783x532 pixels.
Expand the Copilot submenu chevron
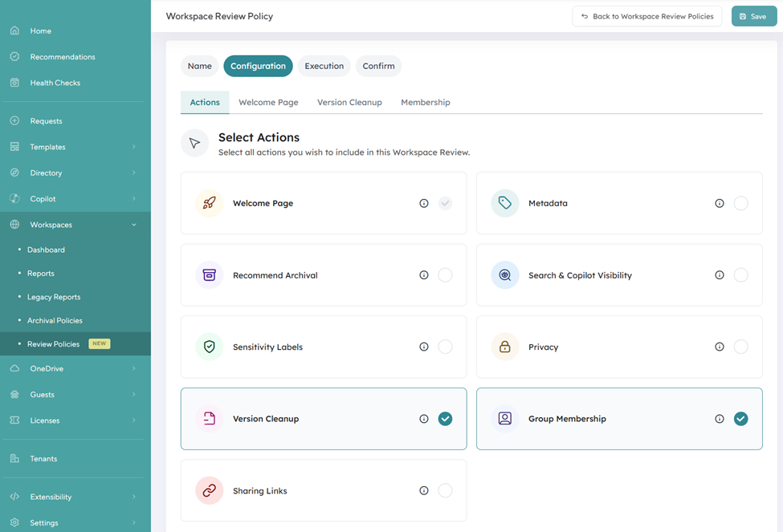coord(134,199)
